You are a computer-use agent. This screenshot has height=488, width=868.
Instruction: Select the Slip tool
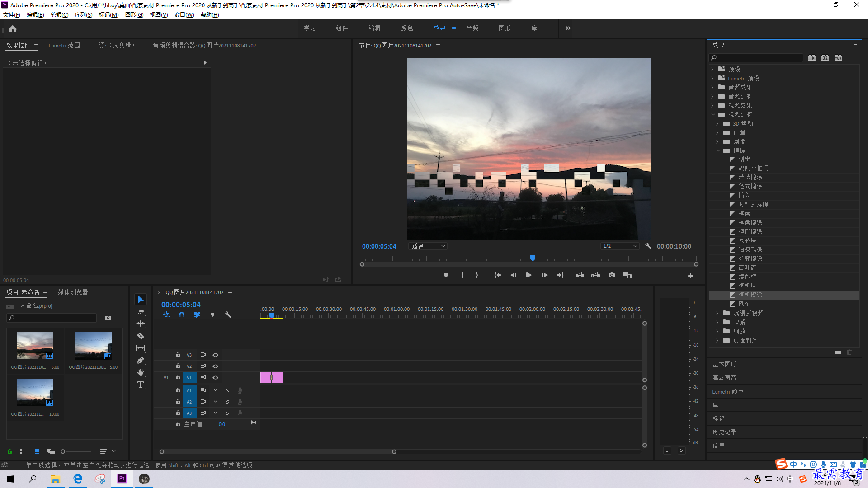point(141,348)
